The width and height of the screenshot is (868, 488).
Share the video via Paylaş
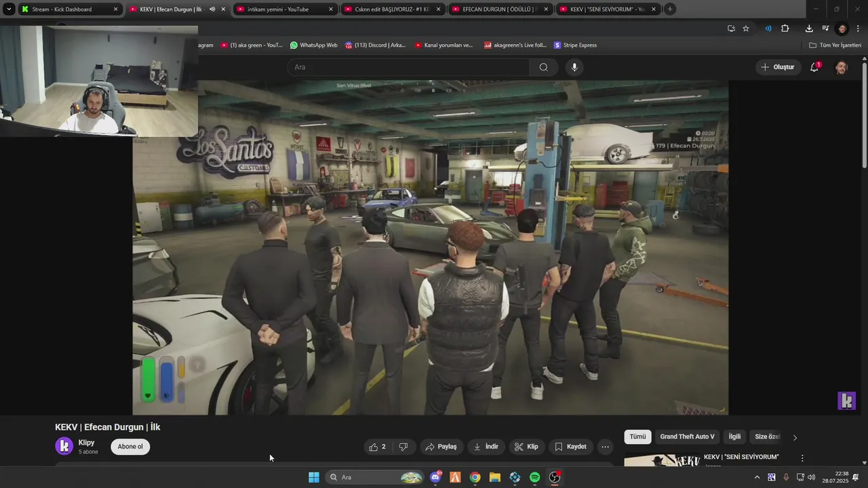441,447
